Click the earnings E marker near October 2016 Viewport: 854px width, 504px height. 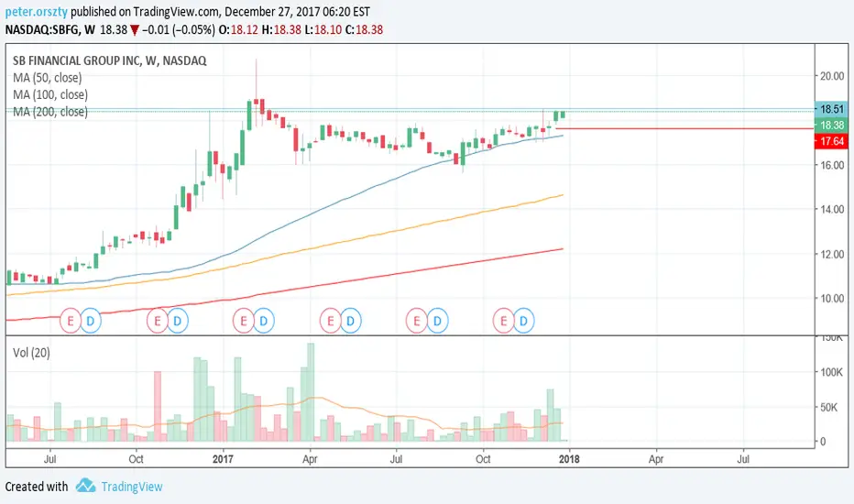point(158,321)
